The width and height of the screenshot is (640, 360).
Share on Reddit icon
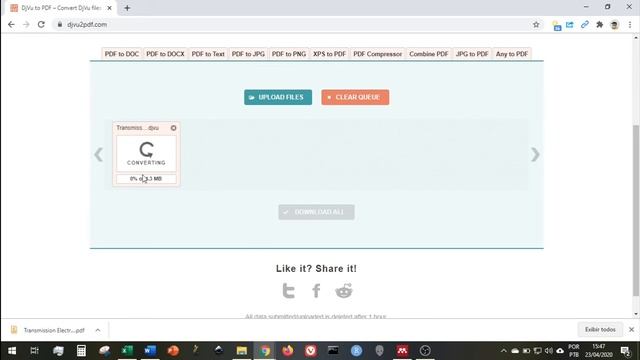pos(344,291)
